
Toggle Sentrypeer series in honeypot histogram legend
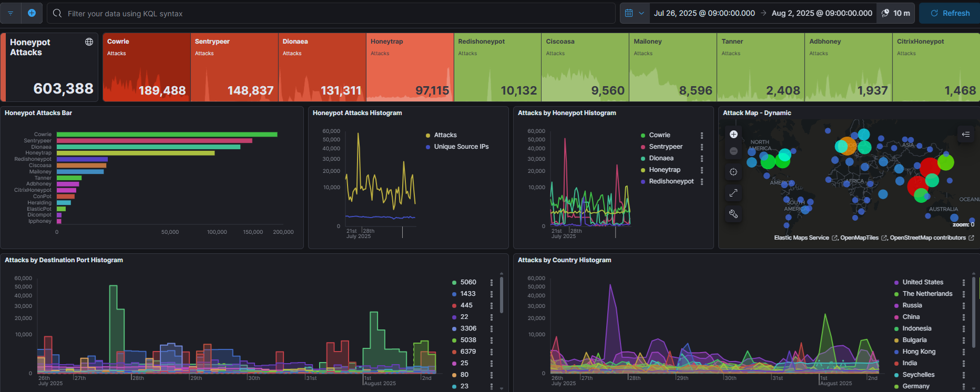[x=666, y=147]
